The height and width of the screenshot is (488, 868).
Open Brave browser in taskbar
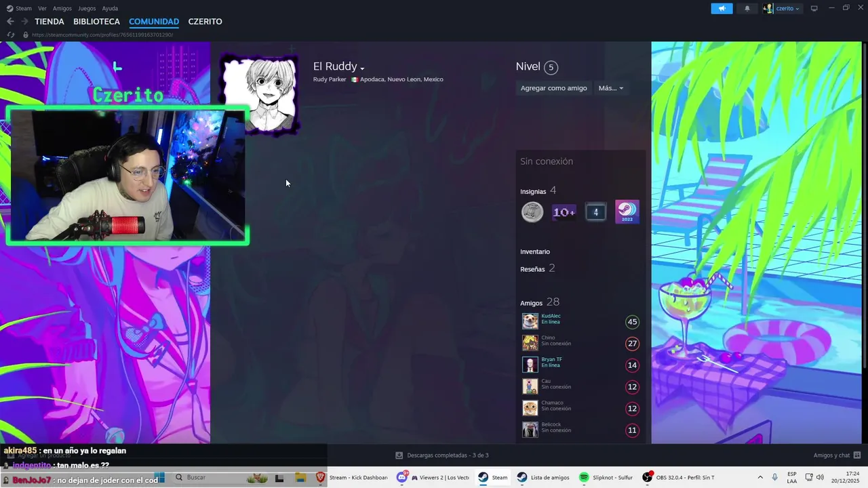tap(321, 477)
